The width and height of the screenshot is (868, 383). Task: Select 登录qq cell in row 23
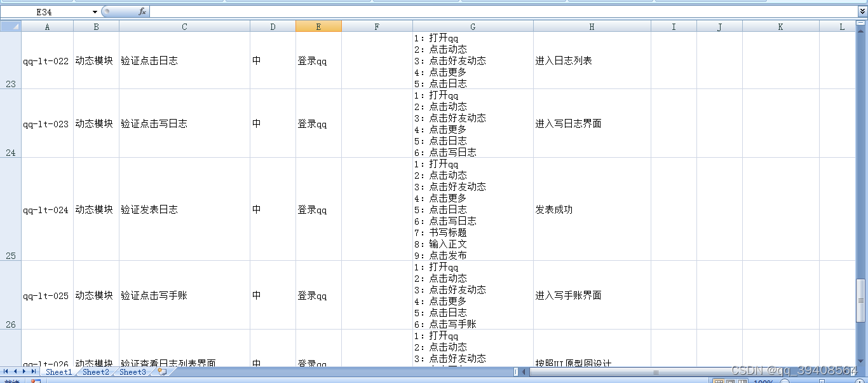(x=318, y=60)
